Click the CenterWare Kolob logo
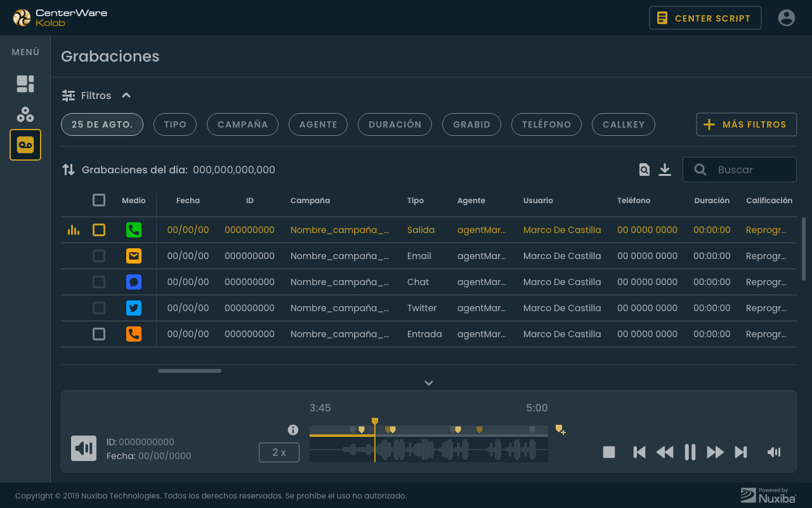 [x=60, y=18]
